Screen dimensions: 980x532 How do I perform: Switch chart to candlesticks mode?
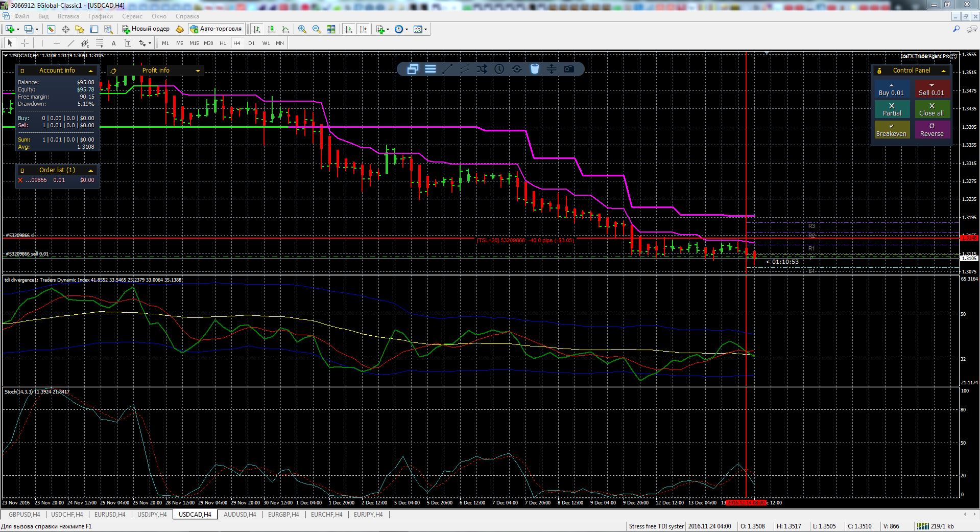271,29
